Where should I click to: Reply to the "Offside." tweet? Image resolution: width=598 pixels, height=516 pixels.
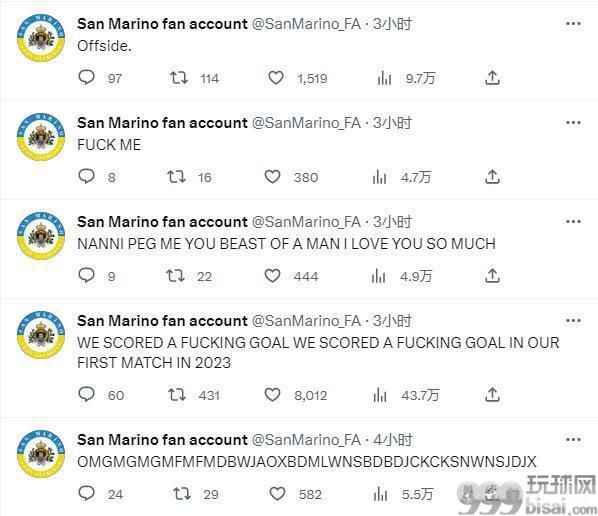pyautogui.click(x=87, y=77)
